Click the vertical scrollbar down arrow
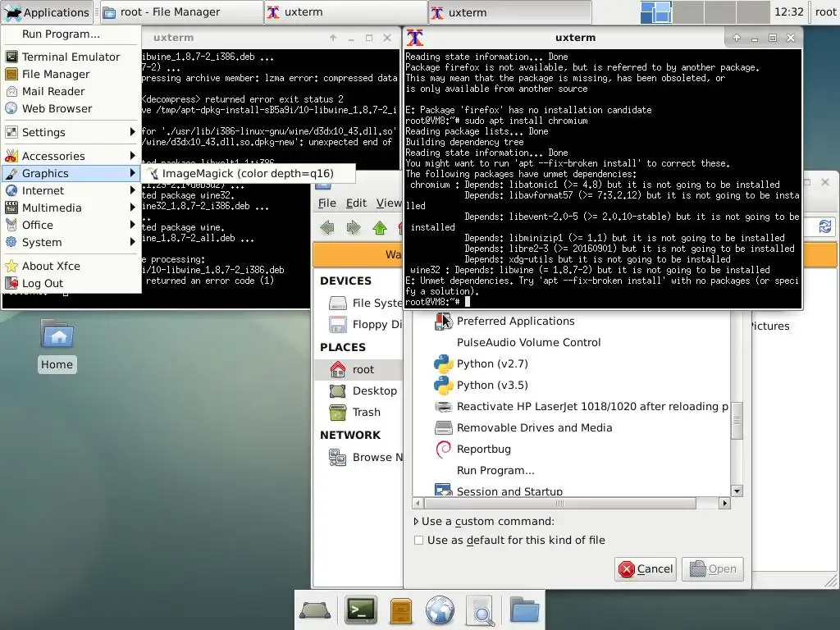This screenshot has height=630, width=840. click(737, 491)
